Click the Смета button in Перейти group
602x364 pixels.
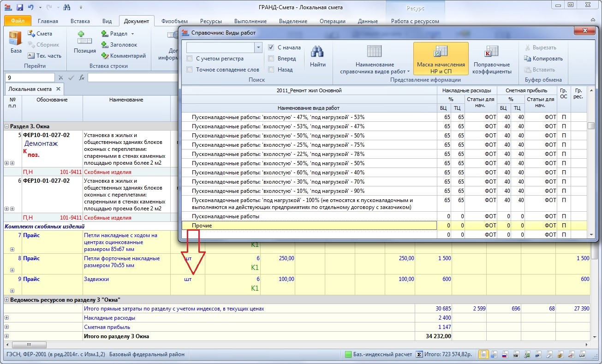click(x=40, y=34)
